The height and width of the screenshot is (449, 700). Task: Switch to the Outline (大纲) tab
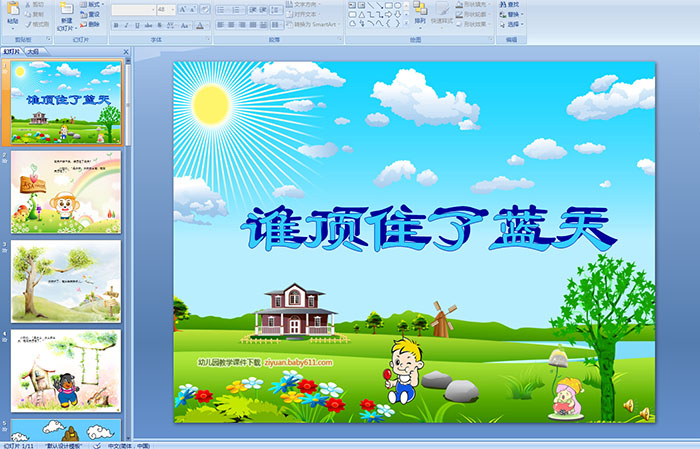(34, 51)
